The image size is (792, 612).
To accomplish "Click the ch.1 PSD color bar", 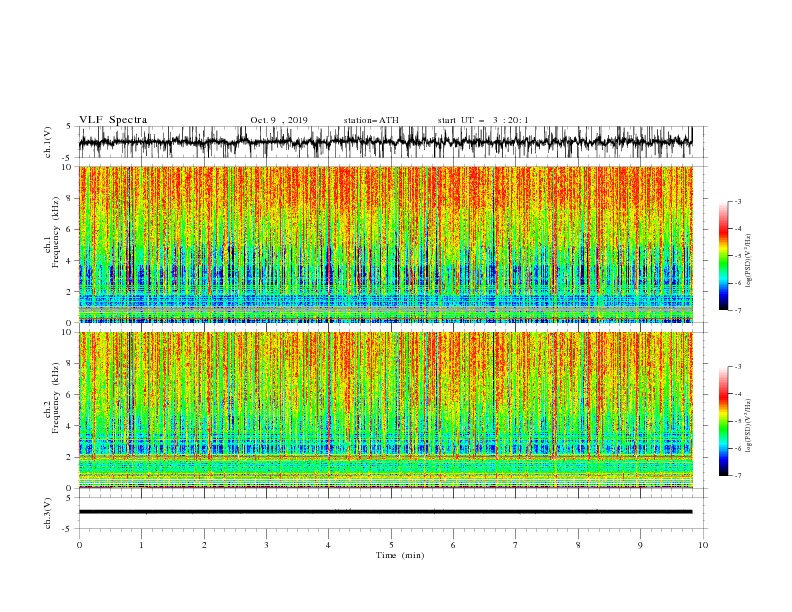I will click(x=723, y=256).
